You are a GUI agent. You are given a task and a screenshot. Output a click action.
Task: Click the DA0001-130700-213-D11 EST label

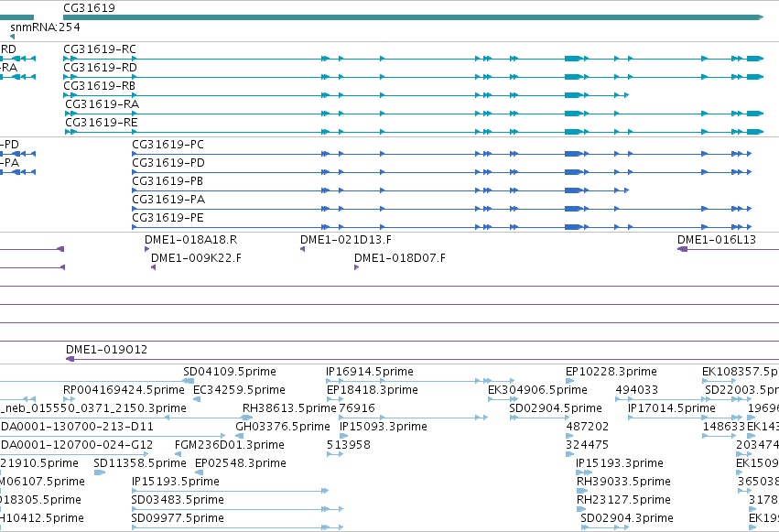[77, 427]
